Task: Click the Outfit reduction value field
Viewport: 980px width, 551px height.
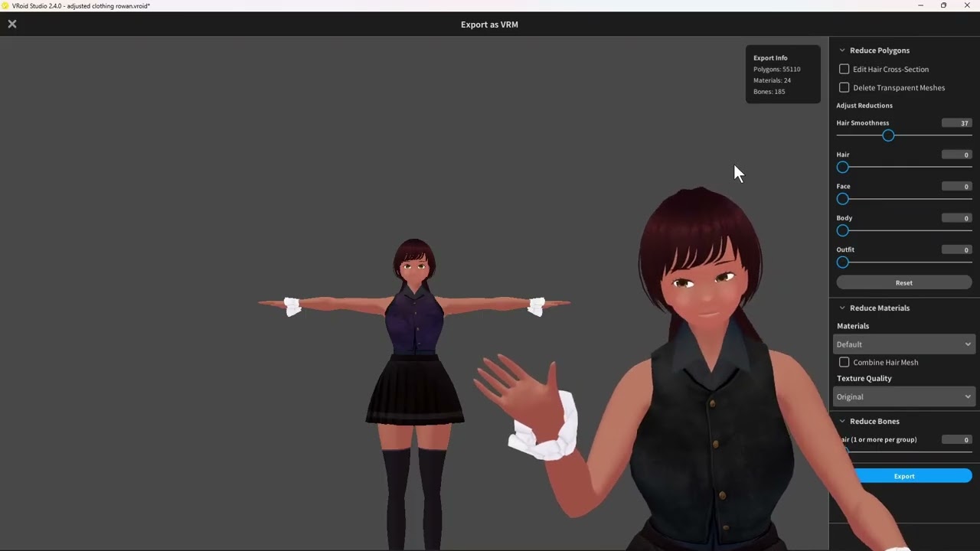Action: (x=957, y=249)
